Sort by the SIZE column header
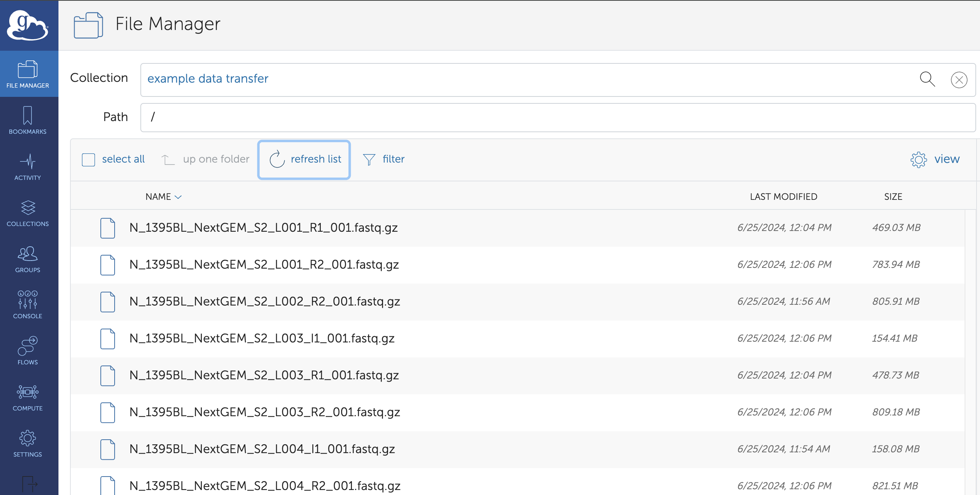 pos(893,197)
